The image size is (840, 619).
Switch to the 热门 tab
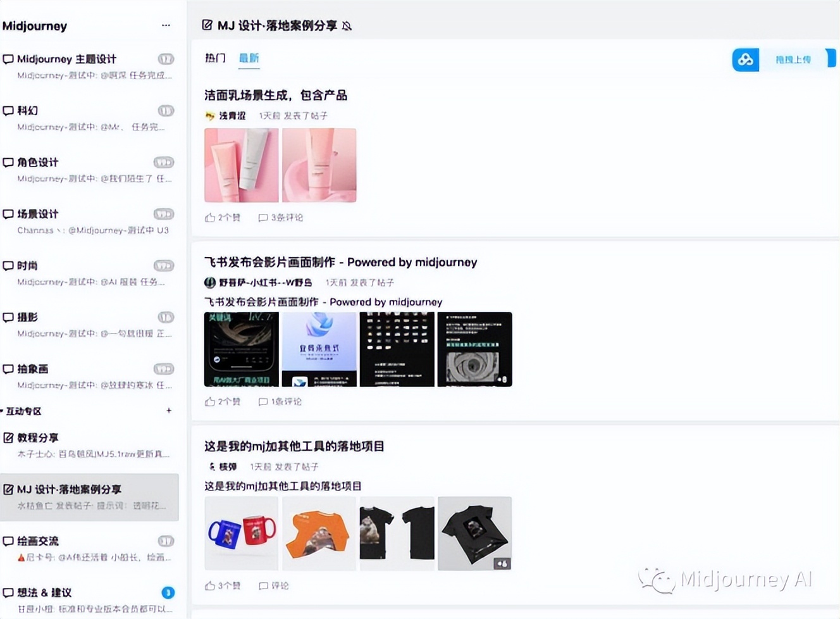click(x=215, y=58)
